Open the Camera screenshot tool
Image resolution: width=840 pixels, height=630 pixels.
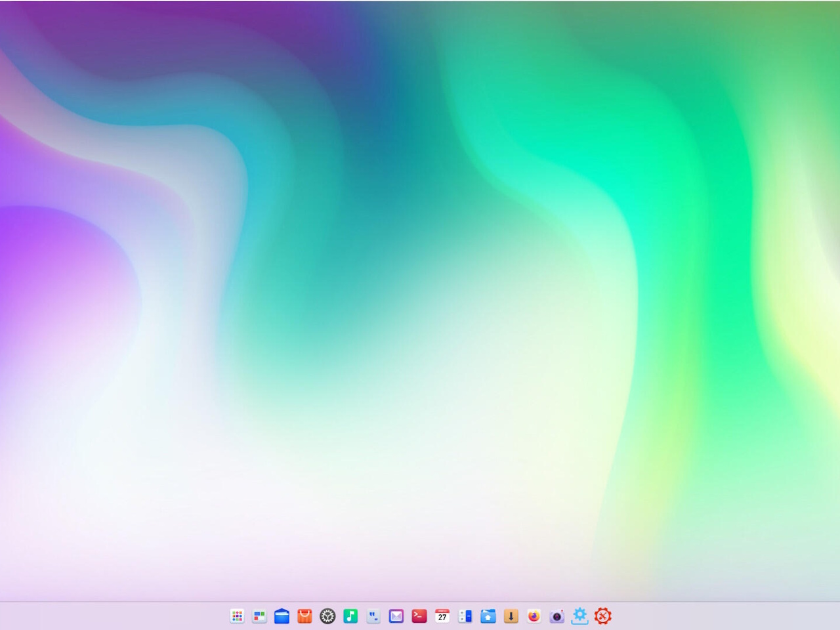(x=557, y=616)
